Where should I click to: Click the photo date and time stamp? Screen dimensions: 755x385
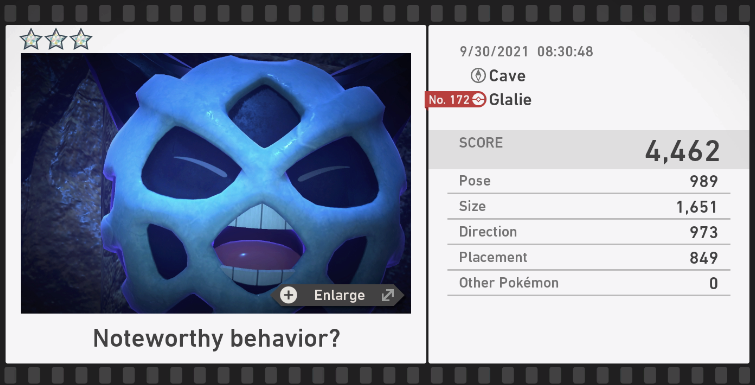click(x=526, y=51)
